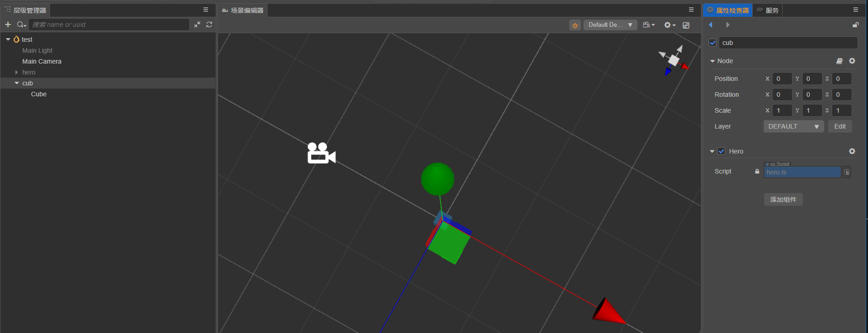Viewport: 868px width, 333px height.
Task: Select the camera gizmo in the scene
Action: [321, 153]
